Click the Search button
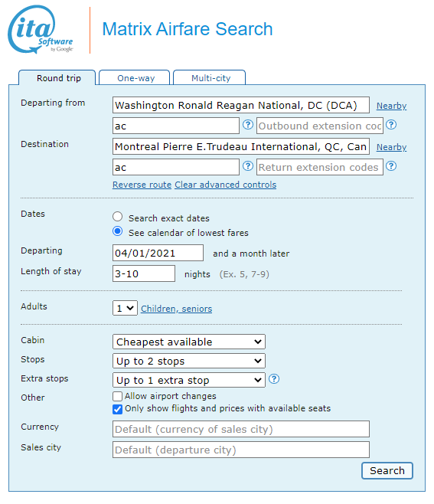Viewport: 434px width, 504px height. click(x=387, y=470)
